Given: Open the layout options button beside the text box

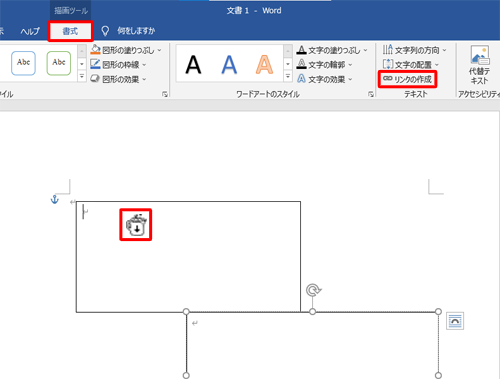Looking at the screenshot, I should (x=455, y=321).
